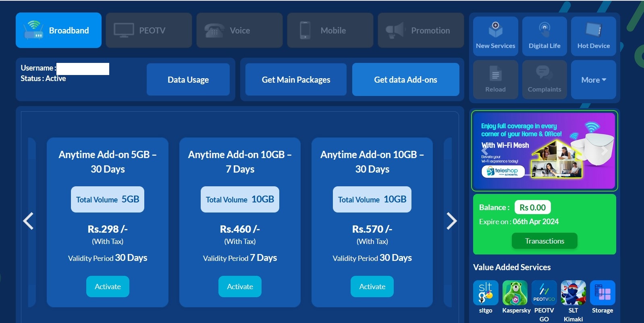Open the Broadband tab

[58, 30]
